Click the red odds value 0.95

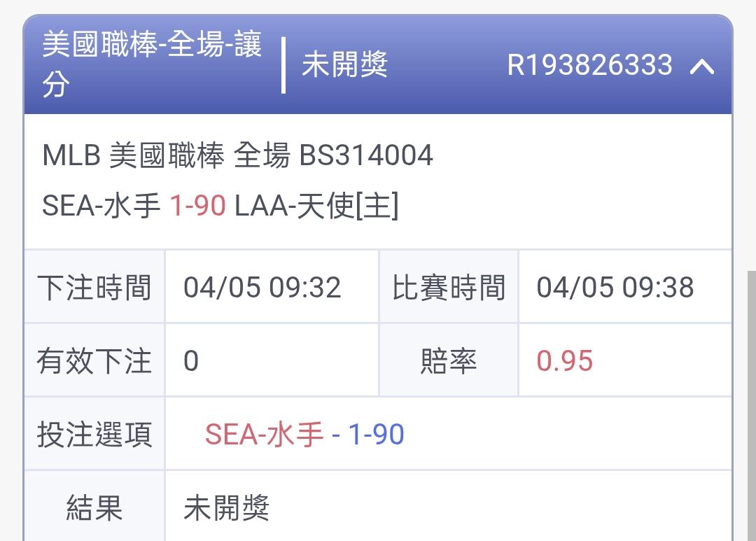pos(564,361)
